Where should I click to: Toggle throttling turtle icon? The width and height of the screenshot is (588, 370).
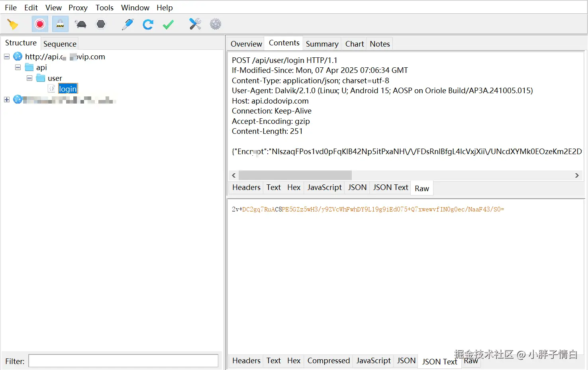[81, 24]
